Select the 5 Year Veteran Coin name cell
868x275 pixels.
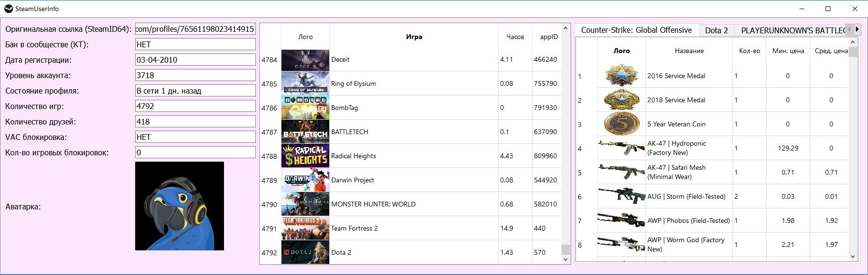pos(689,124)
